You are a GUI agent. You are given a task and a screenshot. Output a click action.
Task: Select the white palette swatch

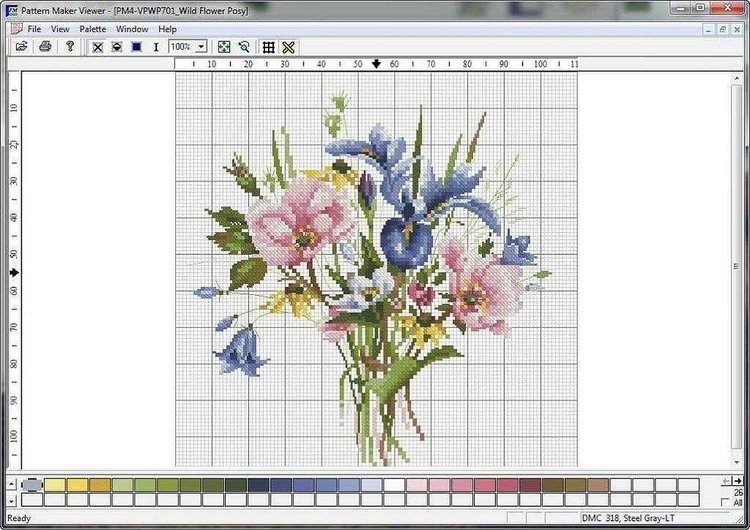[x=395, y=485]
